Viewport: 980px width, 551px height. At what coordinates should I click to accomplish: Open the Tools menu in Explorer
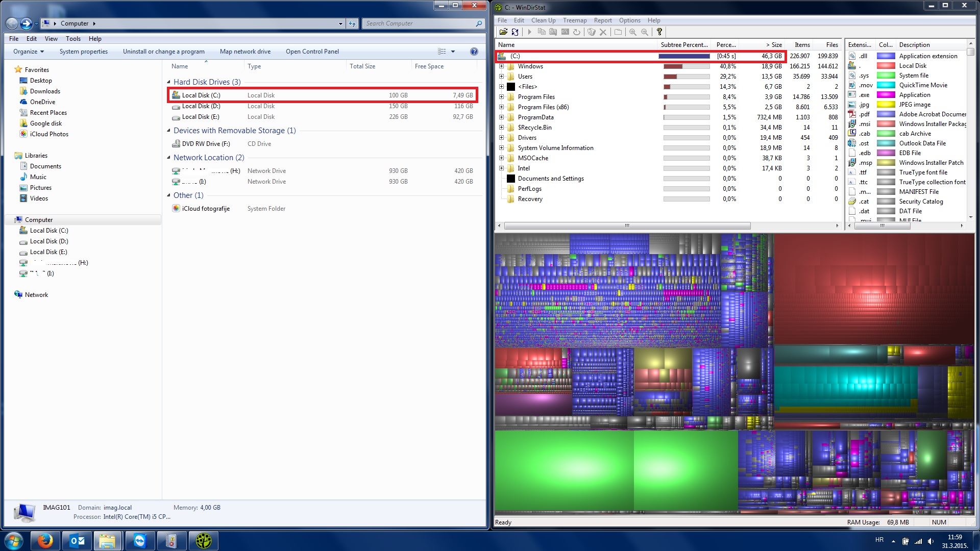[x=73, y=39]
